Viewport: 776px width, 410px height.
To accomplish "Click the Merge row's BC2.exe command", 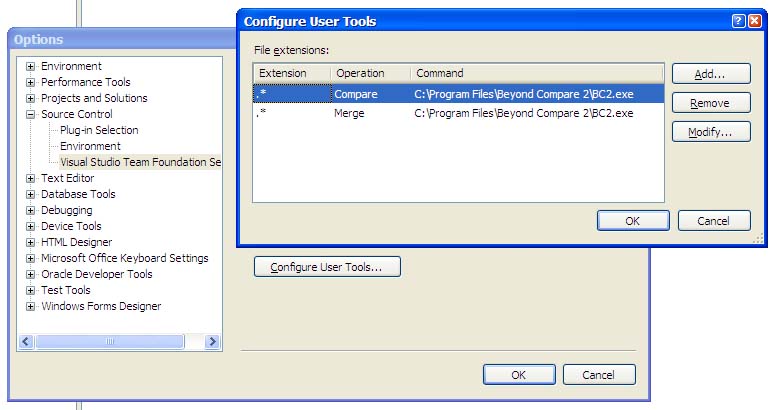I will coord(524,113).
